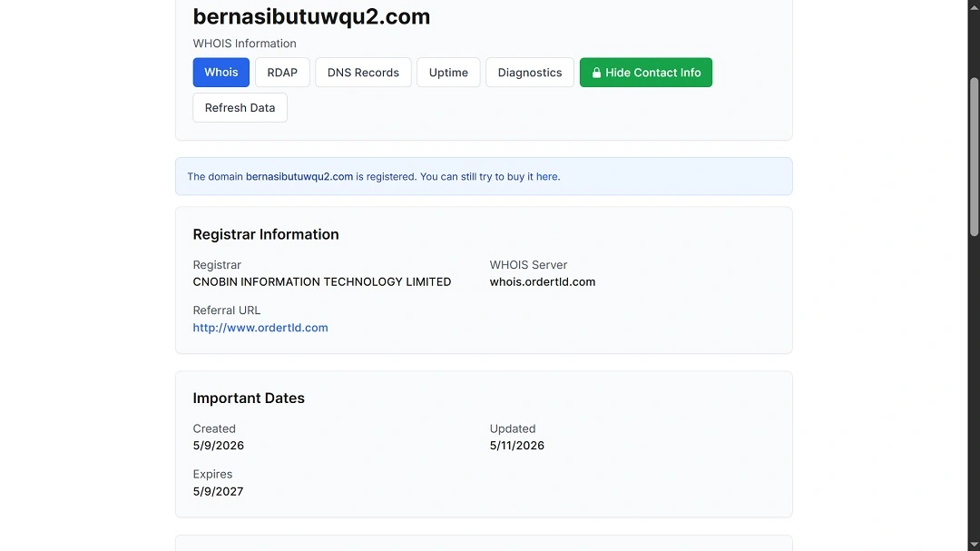Click the vertical scrollbar thumb
The width and height of the screenshot is (980, 551).
[x=974, y=157]
